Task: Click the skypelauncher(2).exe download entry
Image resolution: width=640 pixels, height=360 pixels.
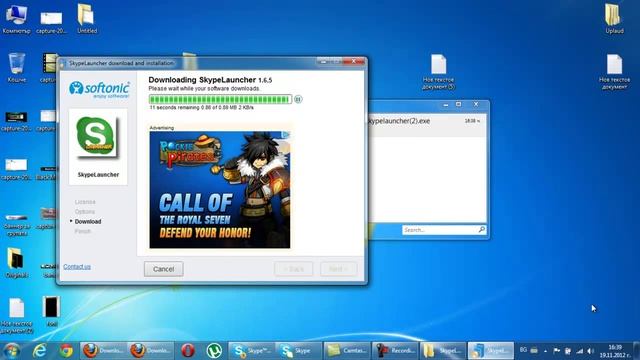Action: coord(428,124)
